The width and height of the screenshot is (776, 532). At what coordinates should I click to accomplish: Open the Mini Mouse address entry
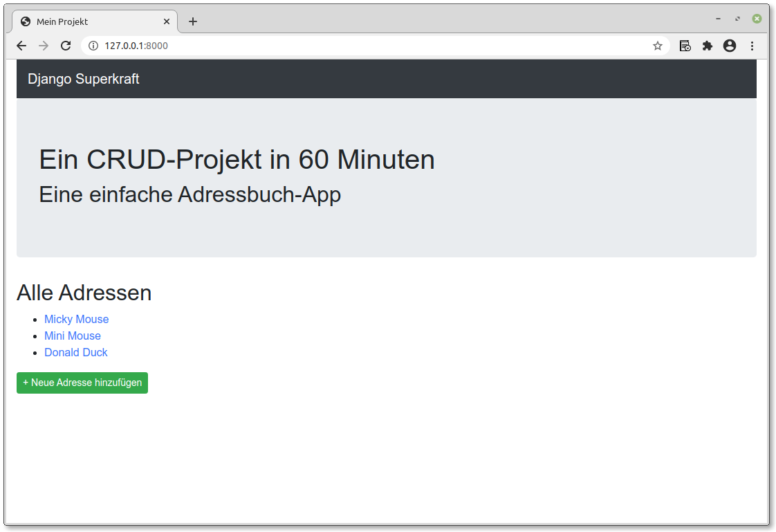(x=73, y=336)
